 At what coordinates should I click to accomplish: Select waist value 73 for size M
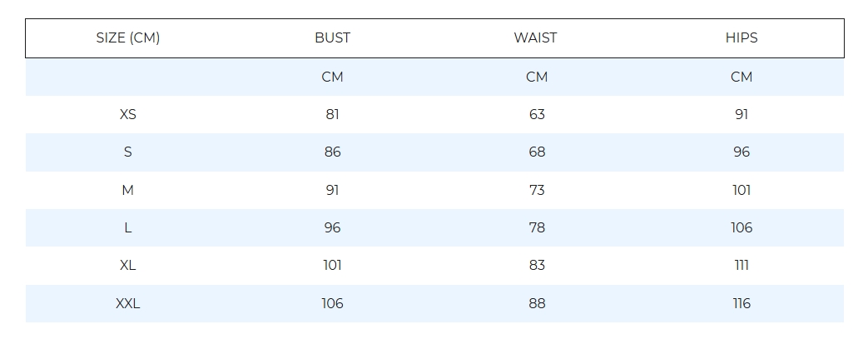pyautogui.click(x=537, y=191)
